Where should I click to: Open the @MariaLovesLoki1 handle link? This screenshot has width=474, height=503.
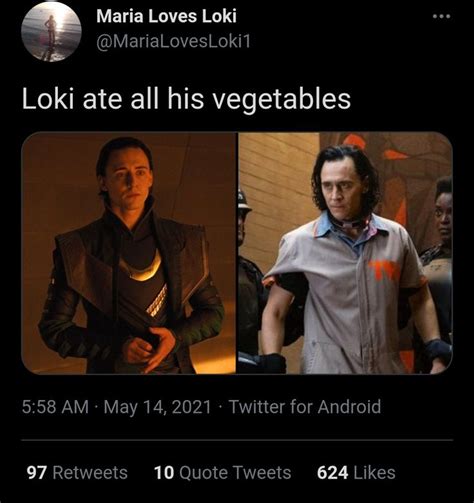(x=173, y=42)
